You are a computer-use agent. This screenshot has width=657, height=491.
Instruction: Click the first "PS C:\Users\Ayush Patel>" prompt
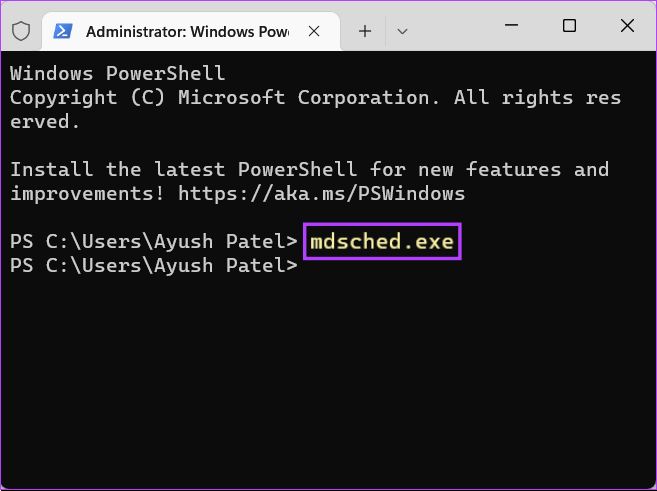click(x=153, y=242)
